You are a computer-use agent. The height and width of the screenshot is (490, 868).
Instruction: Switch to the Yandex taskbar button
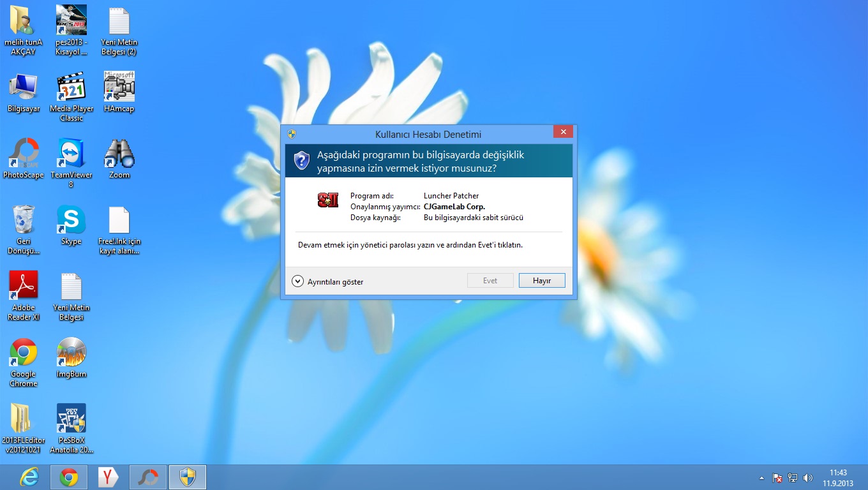pos(108,477)
